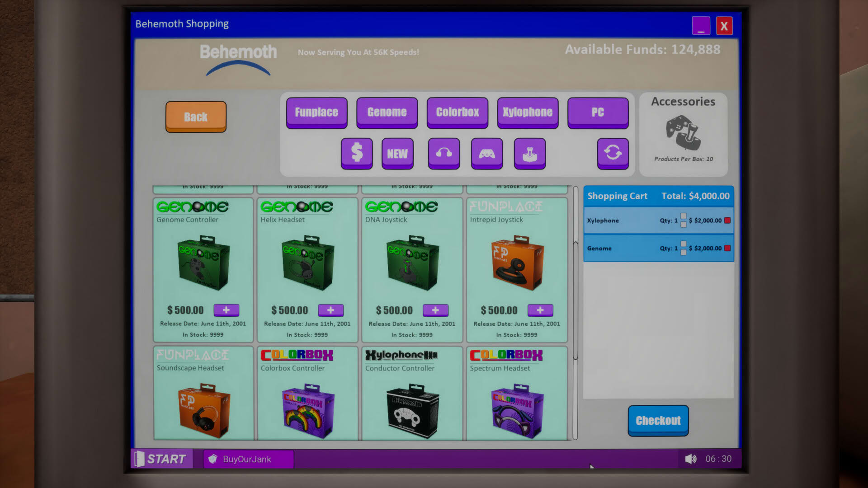The width and height of the screenshot is (868, 488).
Task: Click the taskbar speaker volume icon
Action: [x=690, y=459]
